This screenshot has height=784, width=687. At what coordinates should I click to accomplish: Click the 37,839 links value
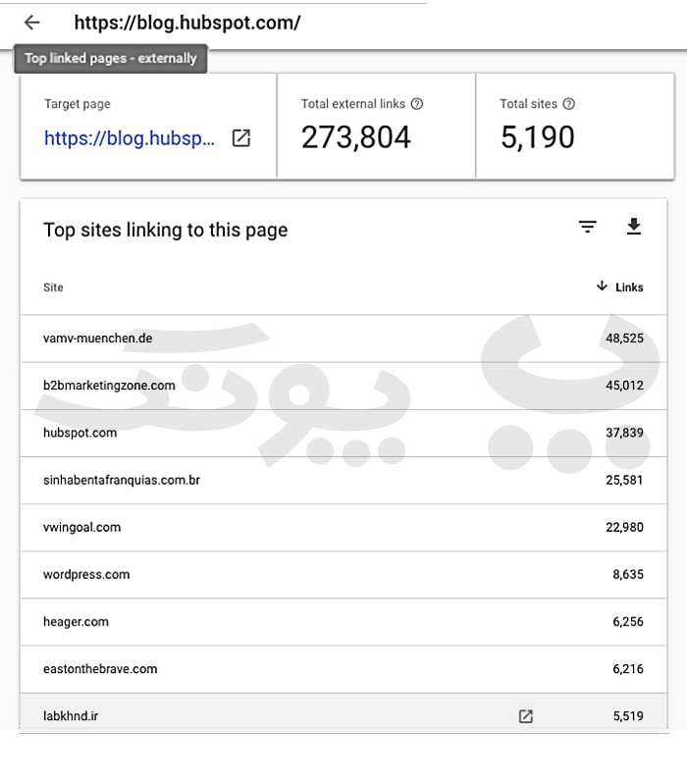point(624,433)
